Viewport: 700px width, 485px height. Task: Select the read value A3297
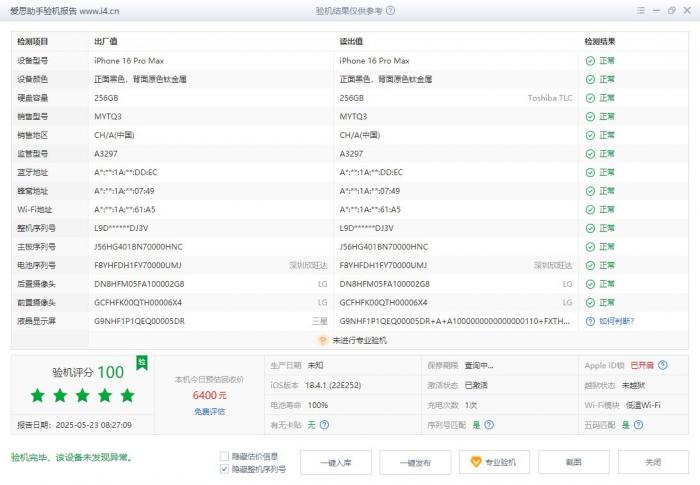351,154
